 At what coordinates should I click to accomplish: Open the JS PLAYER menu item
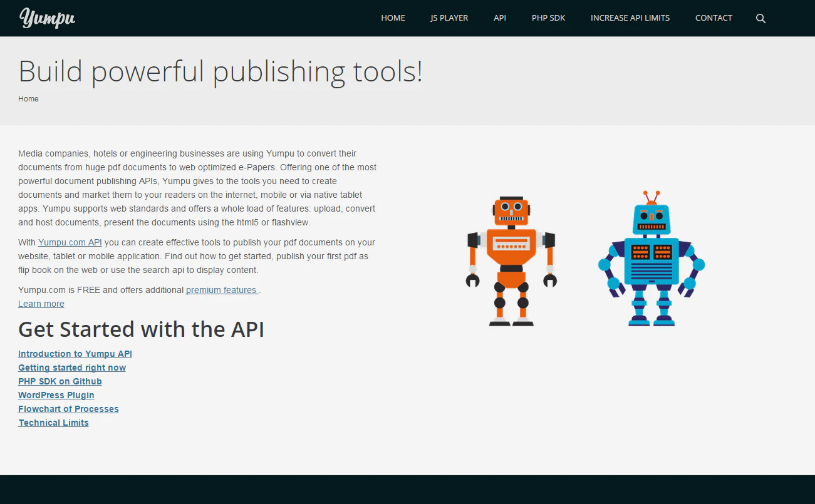click(449, 18)
